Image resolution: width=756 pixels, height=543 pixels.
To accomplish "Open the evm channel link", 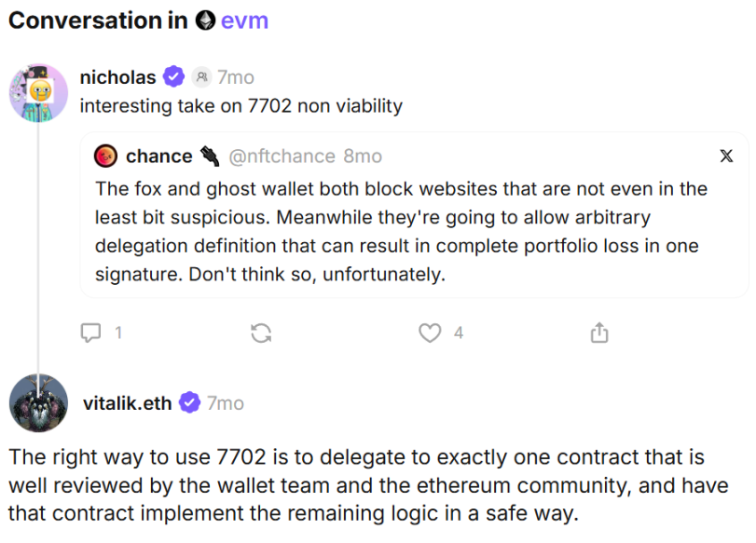I will [x=245, y=20].
